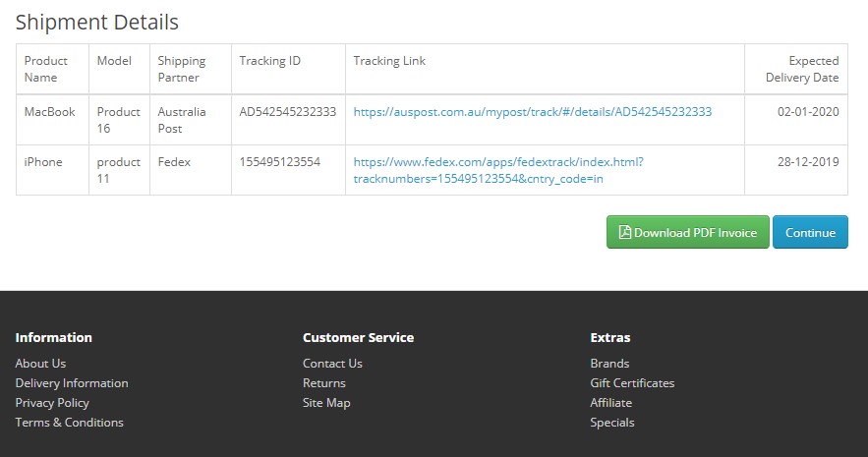Go to the Affiliate link
Image resolution: width=868 pixels, height=457 pixels.
click(x=610, y=403)
